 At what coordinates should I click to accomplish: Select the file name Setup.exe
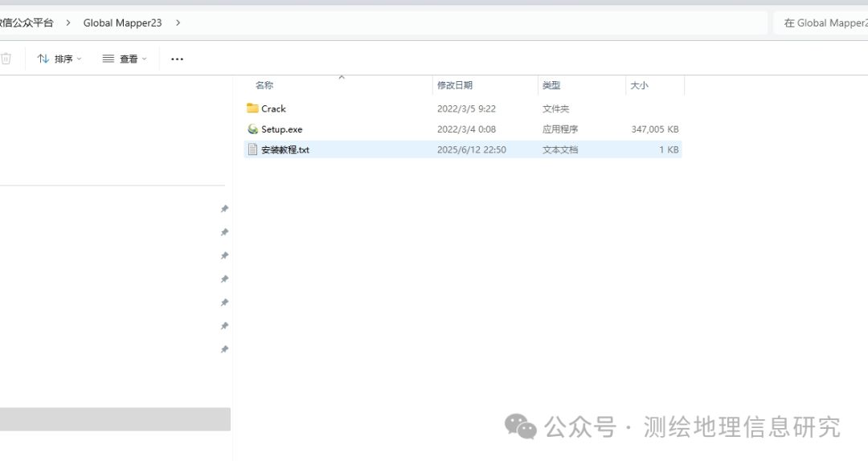point(282,129)
